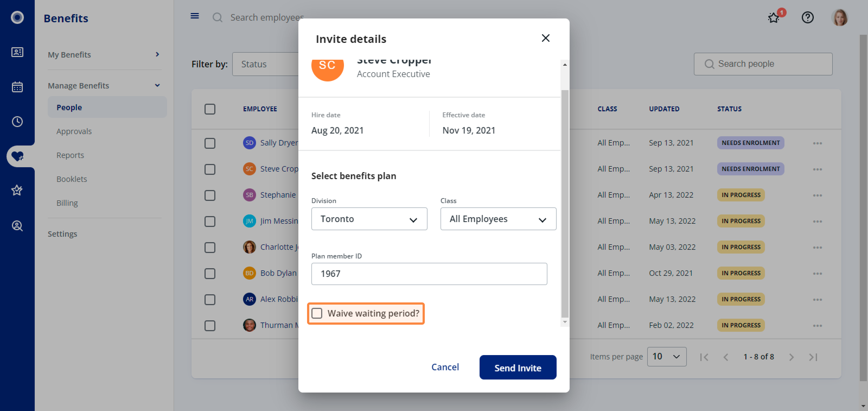Enable the Waive waiting period checkbox
Screen dimensions: 868x411
click(317, 313)
